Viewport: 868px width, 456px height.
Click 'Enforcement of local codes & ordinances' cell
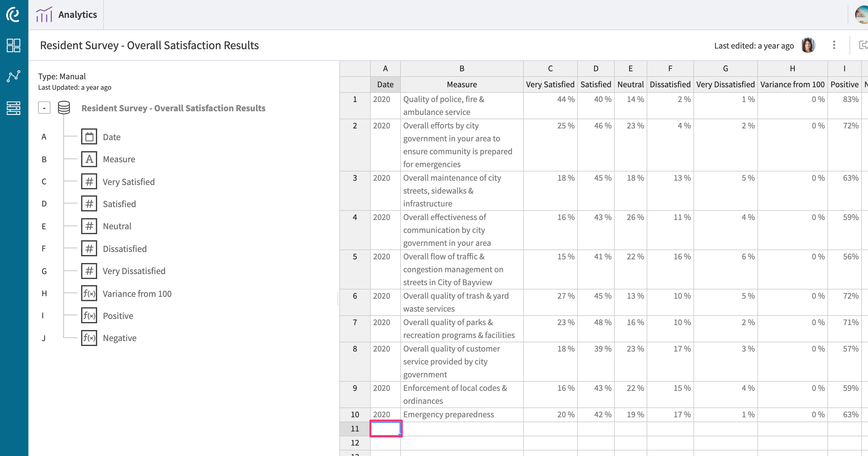462,394
